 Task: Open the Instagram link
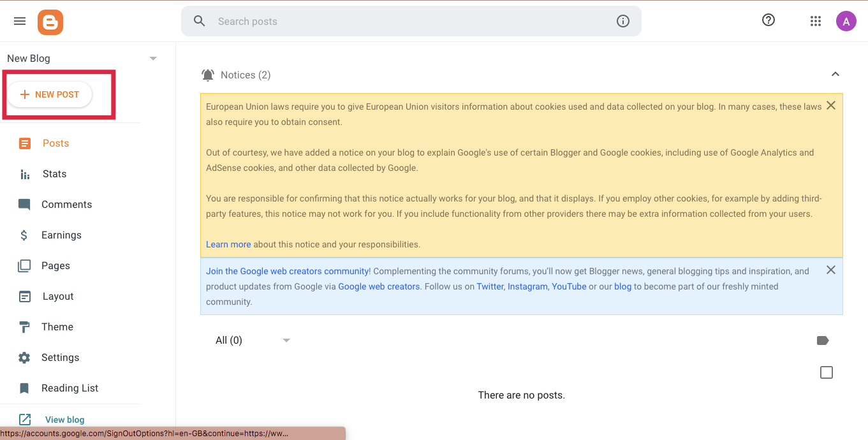coord(527,286)
